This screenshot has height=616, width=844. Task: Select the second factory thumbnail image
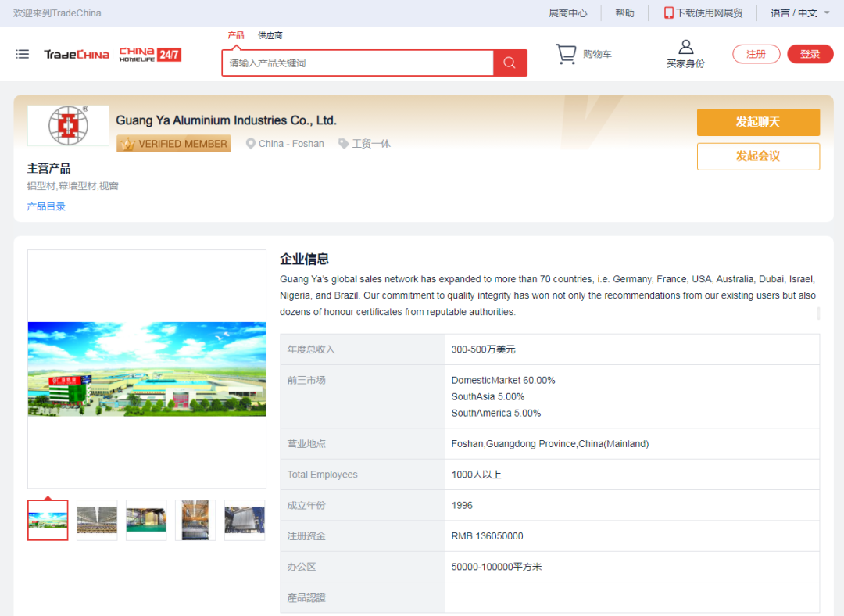tap(97, 520)
